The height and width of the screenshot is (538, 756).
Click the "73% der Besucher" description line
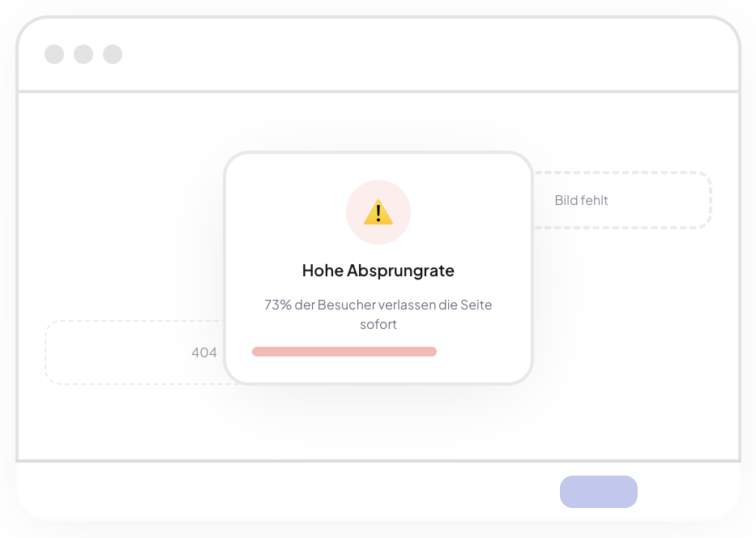pyautogui.click(x=378, y=305)
